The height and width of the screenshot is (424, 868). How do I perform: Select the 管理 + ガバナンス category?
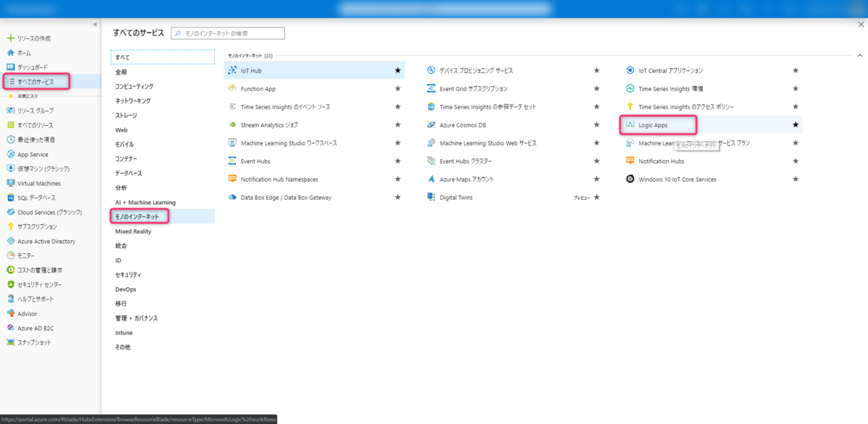163,318
